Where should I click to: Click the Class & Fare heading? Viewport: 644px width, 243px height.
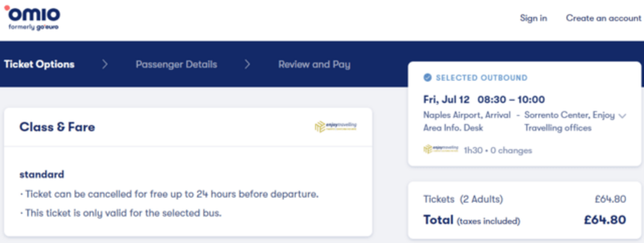click(57, 127)
